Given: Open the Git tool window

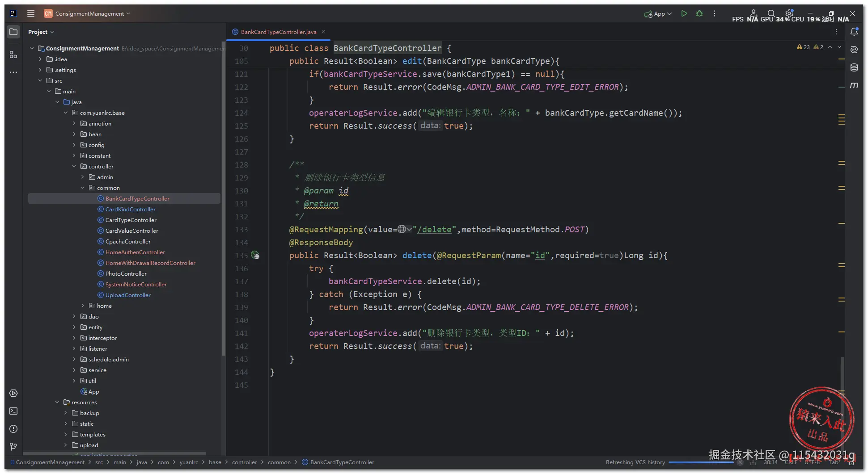Looking at the screenshot, I should pyautogui.click(x=13, y=447).
